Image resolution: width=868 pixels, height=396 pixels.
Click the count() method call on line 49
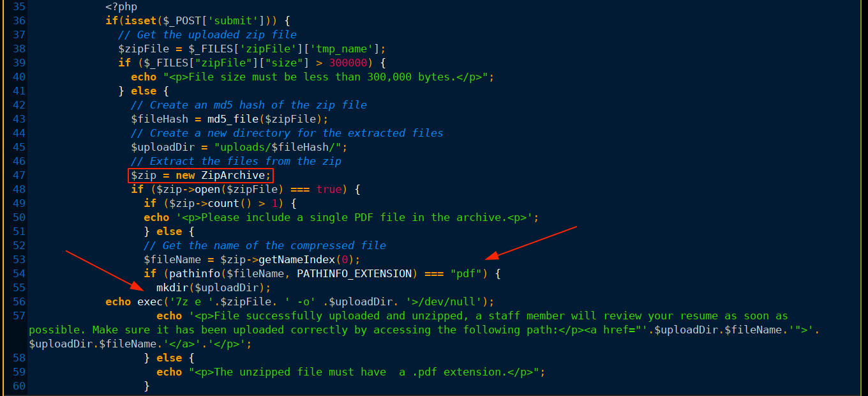223,203
